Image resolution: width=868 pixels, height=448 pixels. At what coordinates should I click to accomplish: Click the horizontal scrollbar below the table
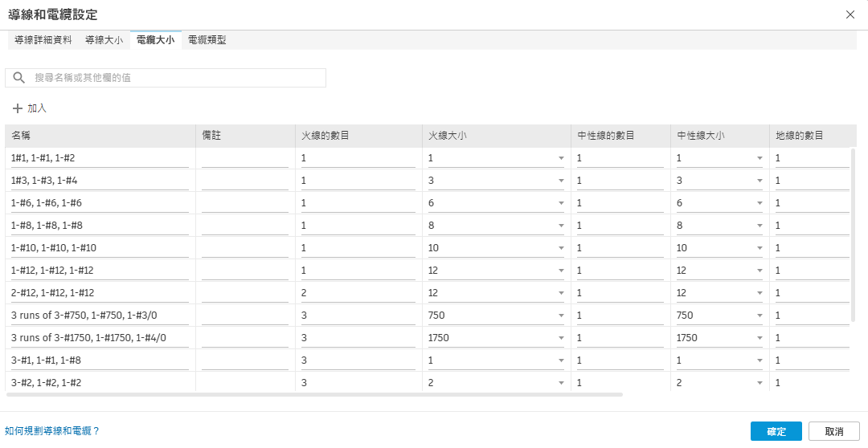point(313,394)
